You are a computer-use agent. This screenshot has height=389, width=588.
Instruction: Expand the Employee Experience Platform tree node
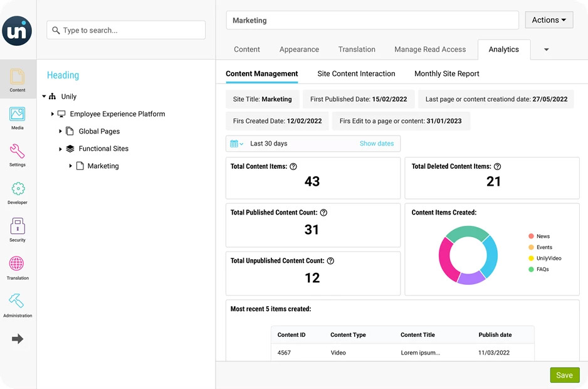(53, 114)
